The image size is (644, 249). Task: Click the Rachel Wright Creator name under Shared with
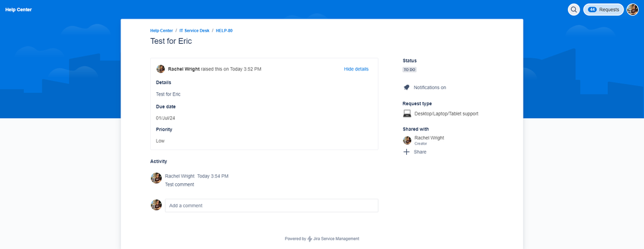pos(429,138)
